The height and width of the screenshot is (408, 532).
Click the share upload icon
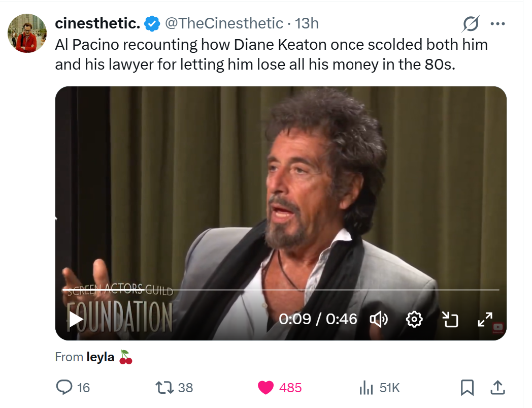(x=498, y=388)
